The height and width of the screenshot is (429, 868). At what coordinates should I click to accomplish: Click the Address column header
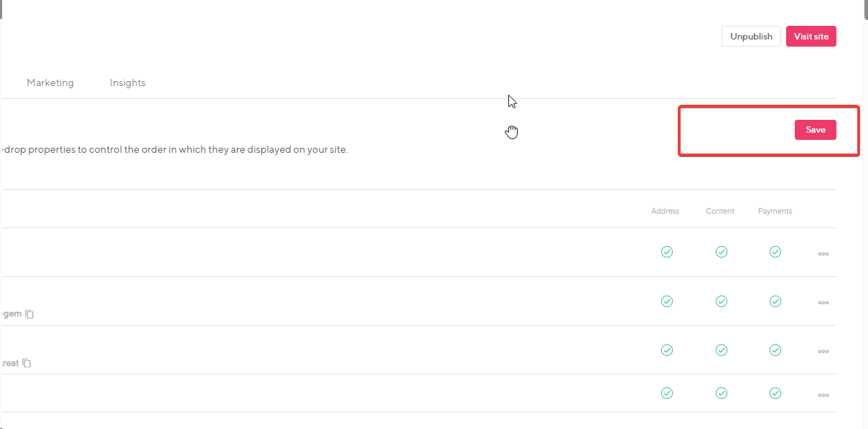665,211
